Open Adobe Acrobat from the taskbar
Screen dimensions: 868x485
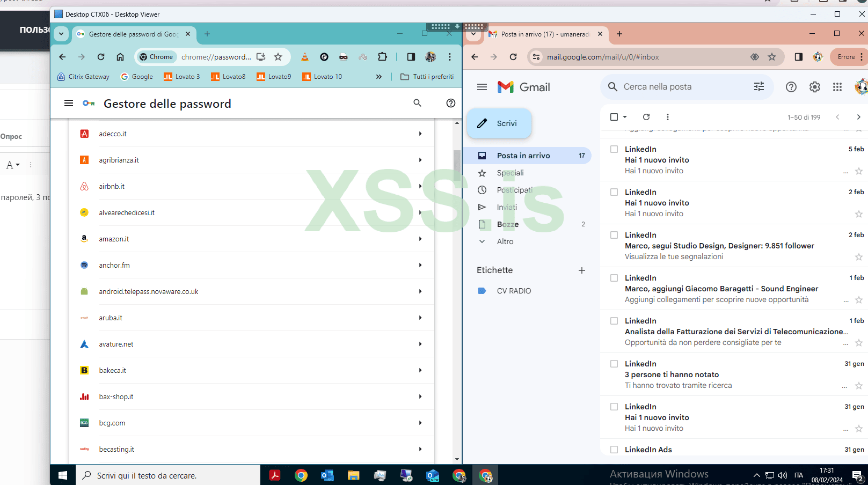[275, 475]
